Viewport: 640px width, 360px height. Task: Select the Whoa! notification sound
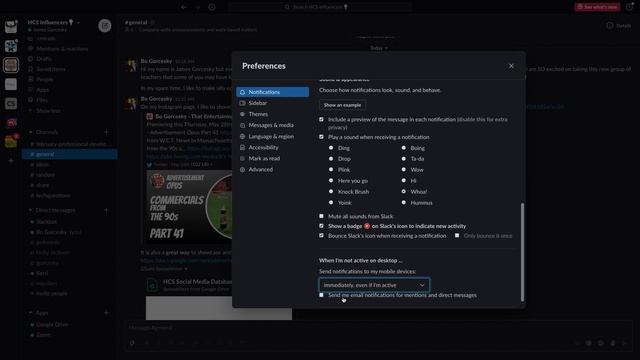point(404,191)
